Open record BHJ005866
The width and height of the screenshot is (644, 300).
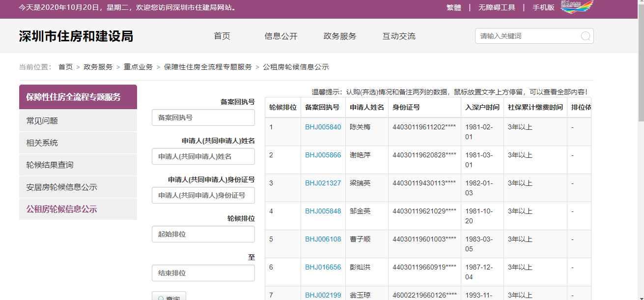click(323, 155)
